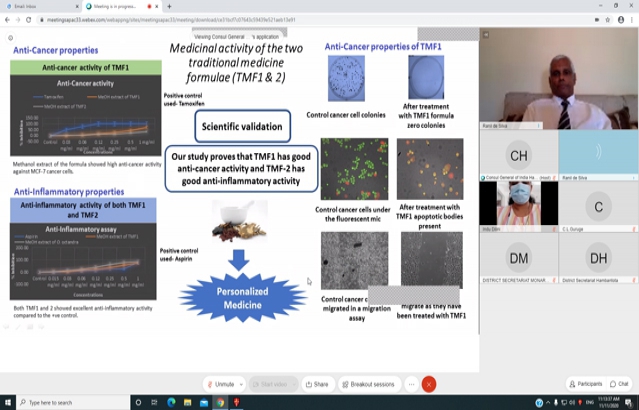Open Microsoft Edge from the taskbar
This screenshot has width=639, height=410.
(x=171, y=402)
